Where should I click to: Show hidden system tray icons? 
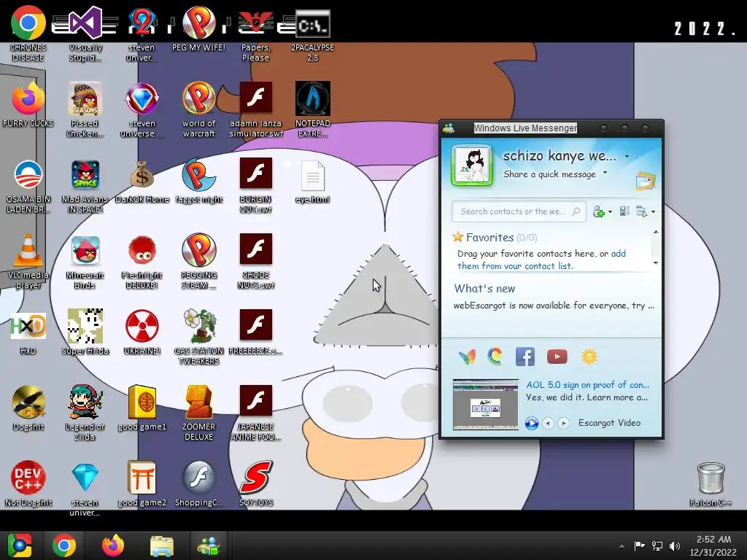[622, 546]
